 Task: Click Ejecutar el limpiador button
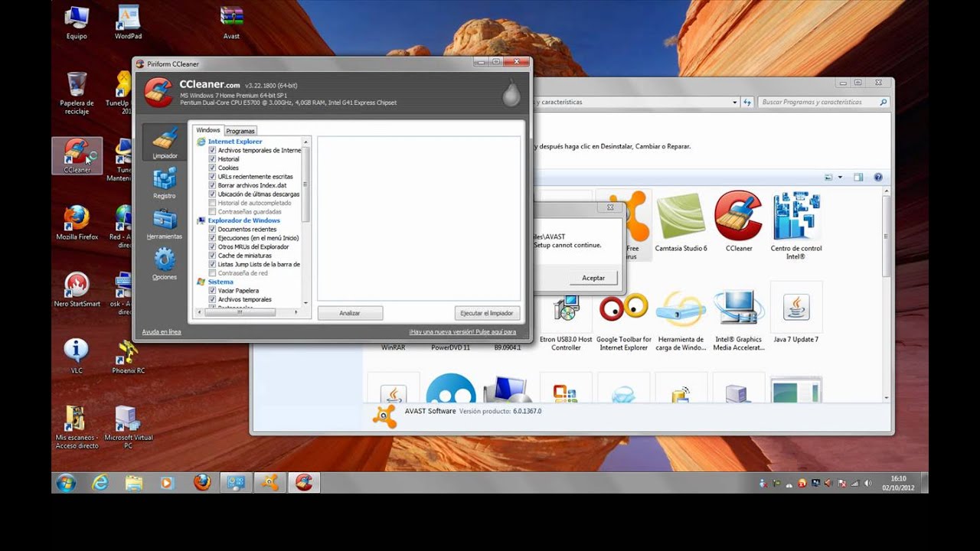pyautogui.click(x=487, y=313)
